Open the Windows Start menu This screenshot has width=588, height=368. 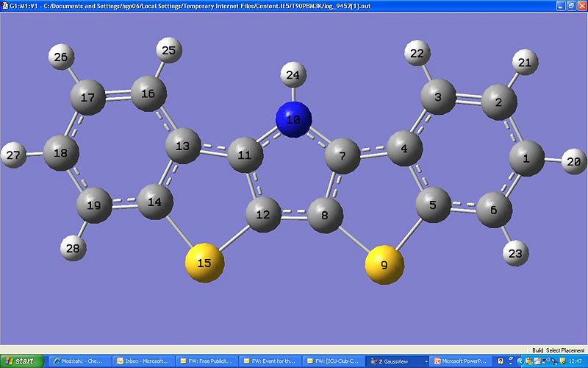[x=22, y=361]
